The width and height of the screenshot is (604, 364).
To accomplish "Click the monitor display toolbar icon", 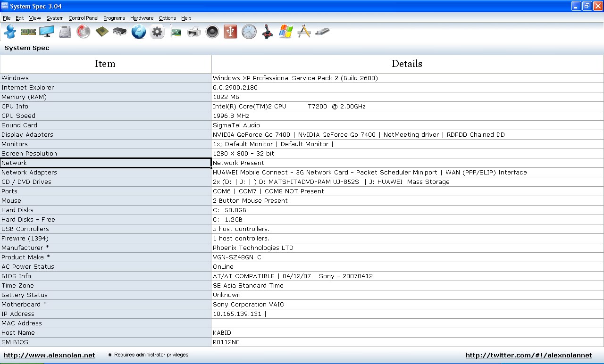I will (47, 32).
